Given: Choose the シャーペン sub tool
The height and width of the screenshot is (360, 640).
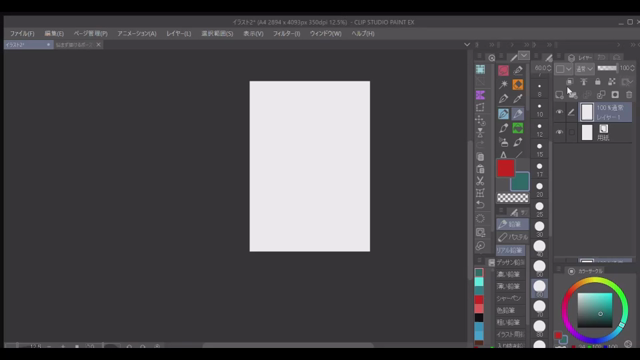Looking at the screenshot, I should click(x=510, y=298).
